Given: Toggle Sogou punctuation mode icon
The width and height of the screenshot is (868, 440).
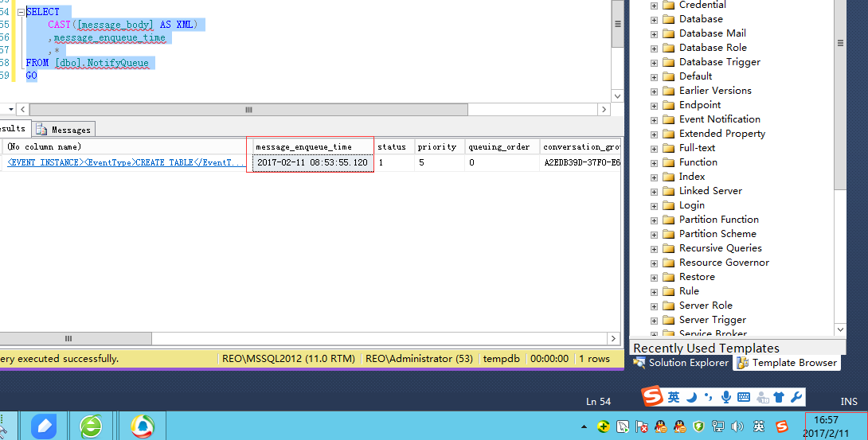Looking at the screenshot, I should 709,397.
